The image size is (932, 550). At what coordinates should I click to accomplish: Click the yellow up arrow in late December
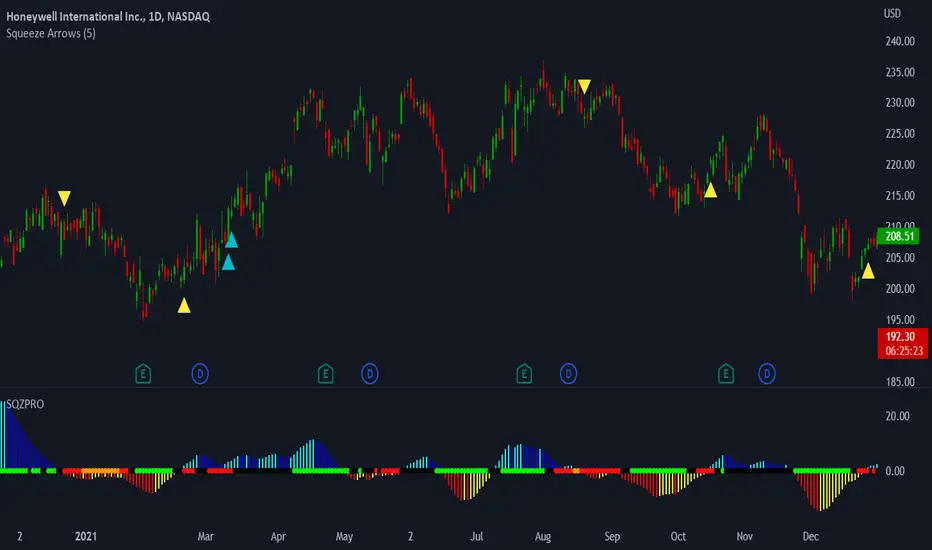pos(868,271)
